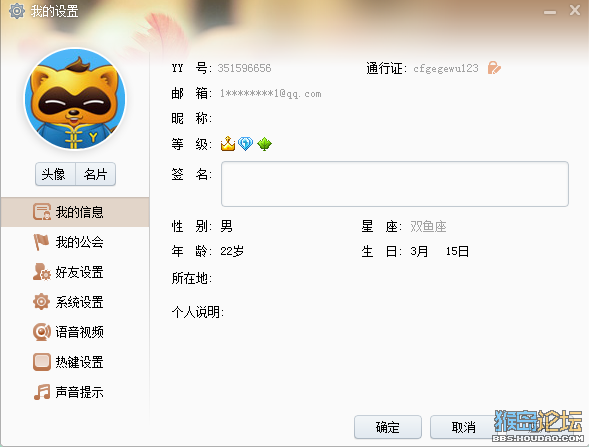
Task: Click the 我的信息 card icon
Action: coord(42,212)
